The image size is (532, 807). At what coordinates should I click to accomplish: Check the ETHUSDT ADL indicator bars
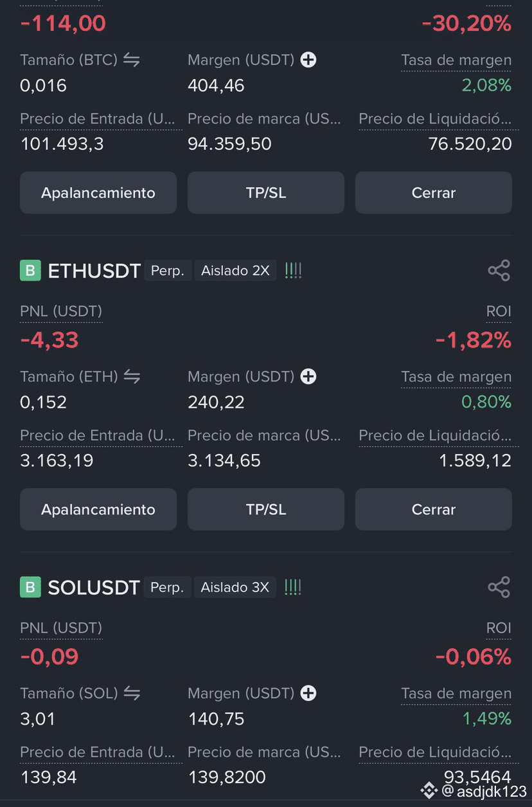tap(293, 271)
